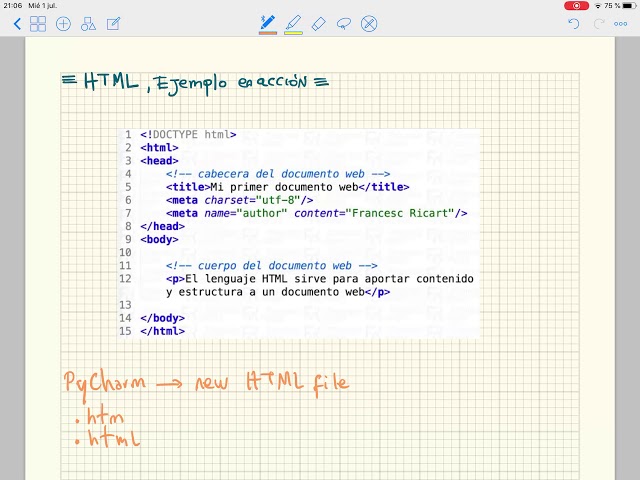Screen dimensions: 640x480
Task: Tap the red screen recording indicator
Action: coord(576,6)
